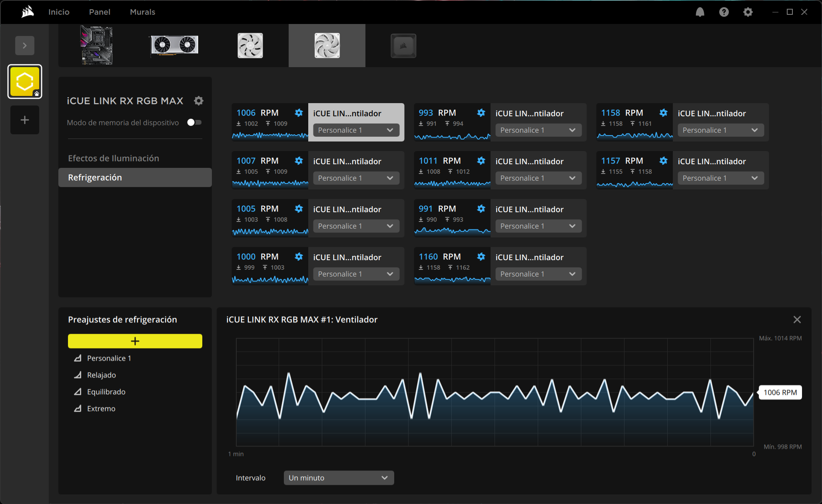Open preset dropdown for the 1007 RPM fan
The height and width of the screenshot is (504, 822).
[x=356, y=178]
